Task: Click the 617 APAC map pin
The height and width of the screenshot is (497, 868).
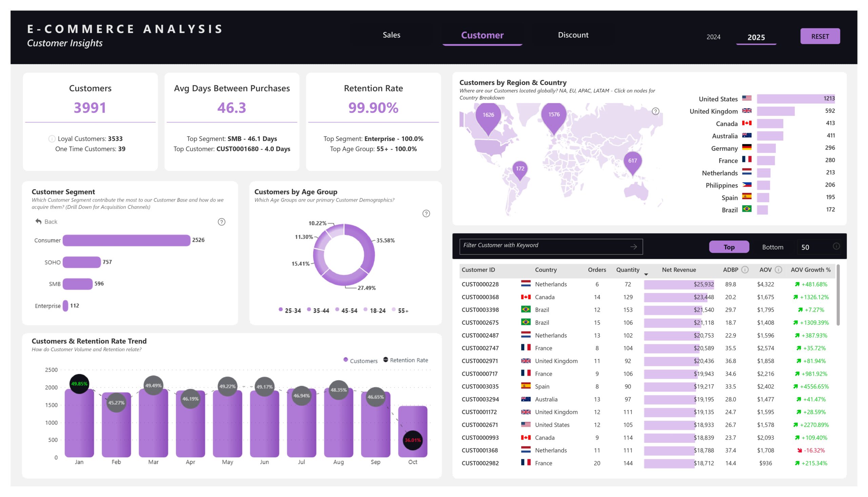Action: [632, 162]
